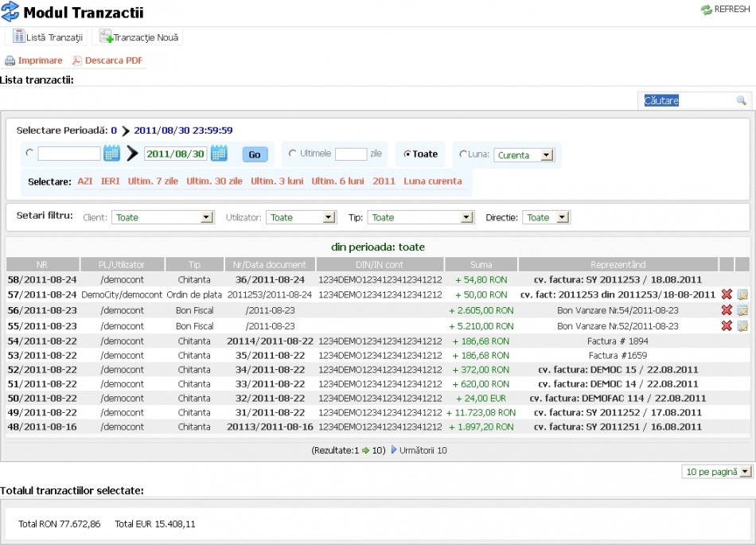The image size is (756, 545).
Task: Open Tranzacţie Nouă tab
Action: pos(138,37)
